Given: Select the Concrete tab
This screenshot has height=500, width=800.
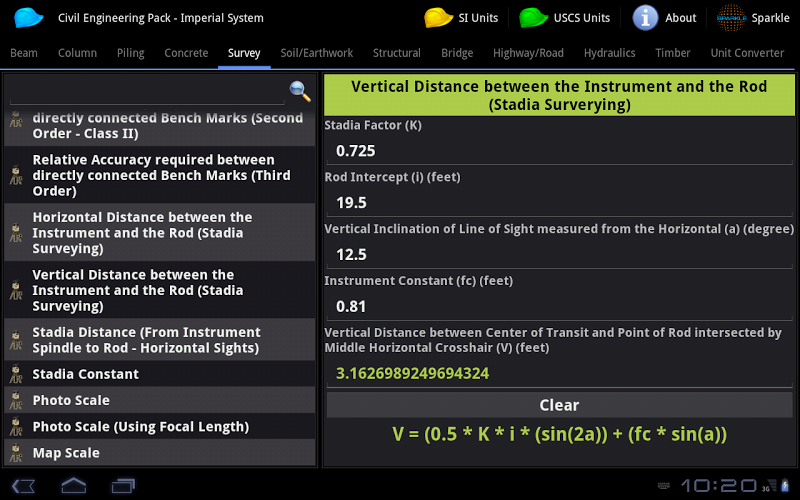Looking at the screenshot, I should click(x=186, y=53).
